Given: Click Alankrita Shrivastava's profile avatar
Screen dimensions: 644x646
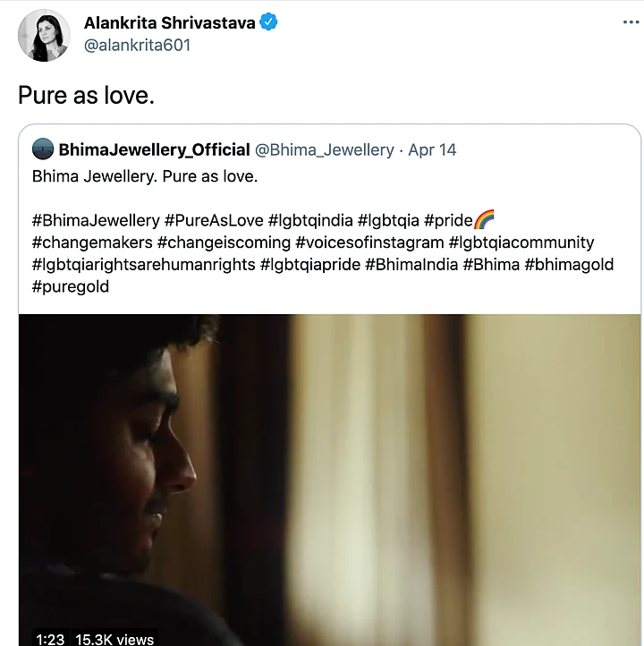Looking at the screenshot, I should tap(43, 34).
